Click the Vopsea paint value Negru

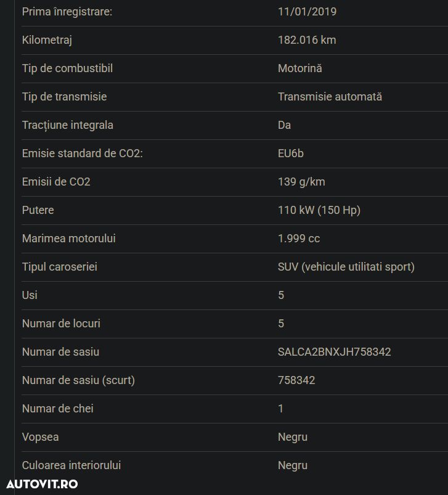[x=292, y=437]
